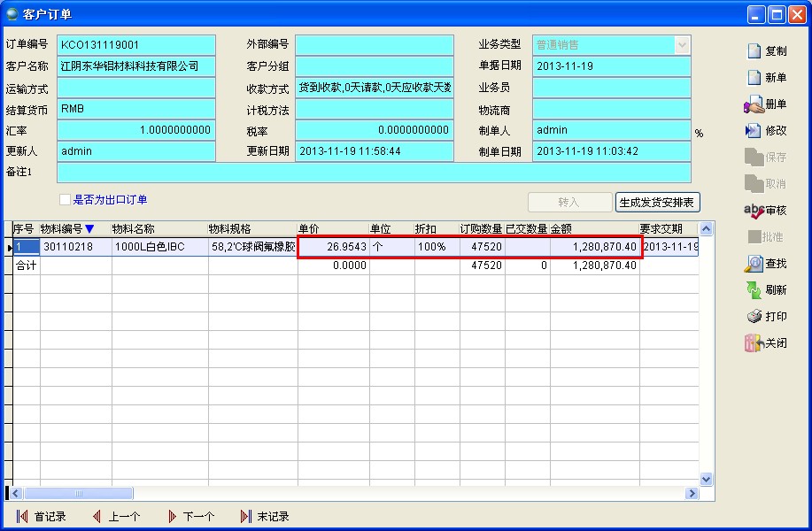Image resolution: width=812 pixels, height=531 pixels.
Task: Refresh the order with 刷新 icon
Action: 767,289
